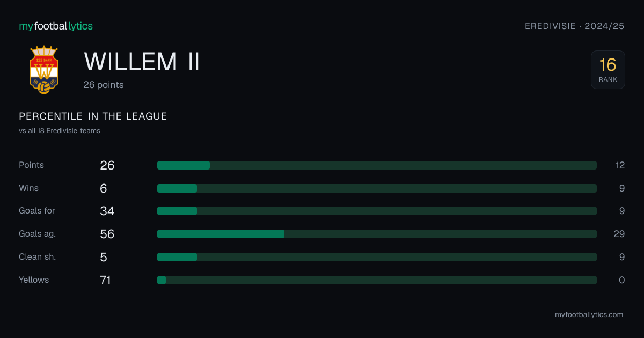Click the Points percentile bar

click(377, 165)
